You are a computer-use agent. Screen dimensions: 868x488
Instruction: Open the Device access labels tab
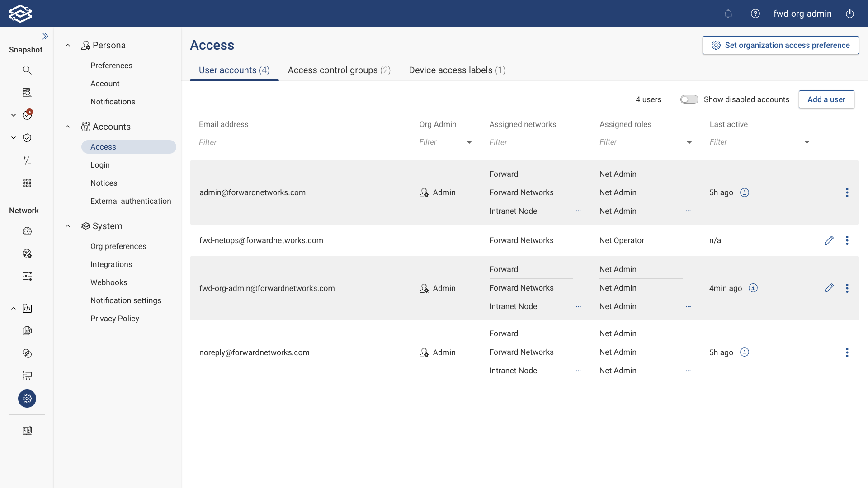coord(457,70)
